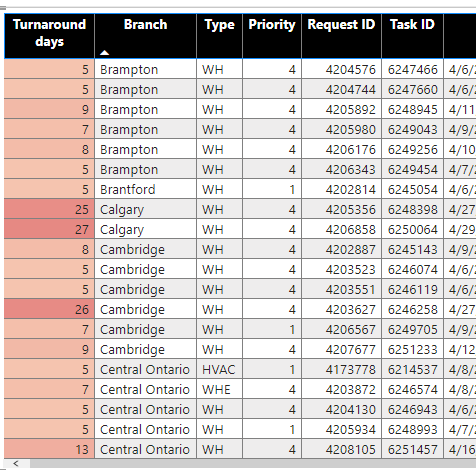Viewport: 476px width, 470px height.
Task: Select Task ID 6250064 cell
Action: 413,229
